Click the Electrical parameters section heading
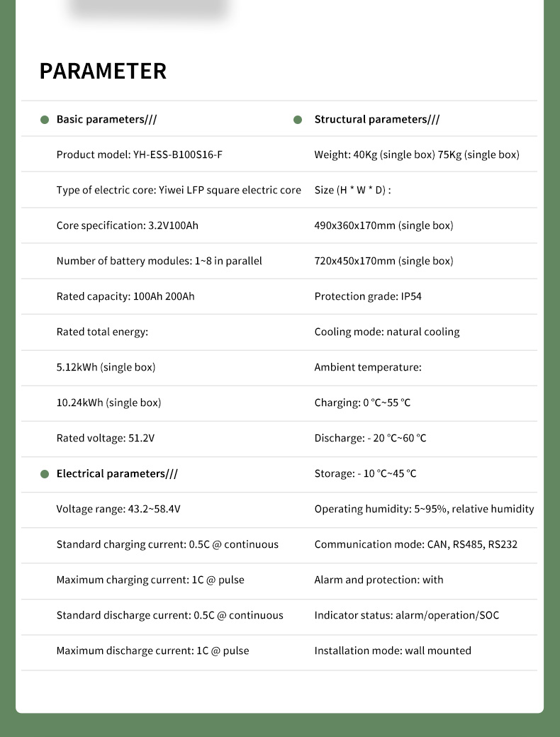Image resolution: width=560 pixels, height=737 pixels. (x=117, y=474)
